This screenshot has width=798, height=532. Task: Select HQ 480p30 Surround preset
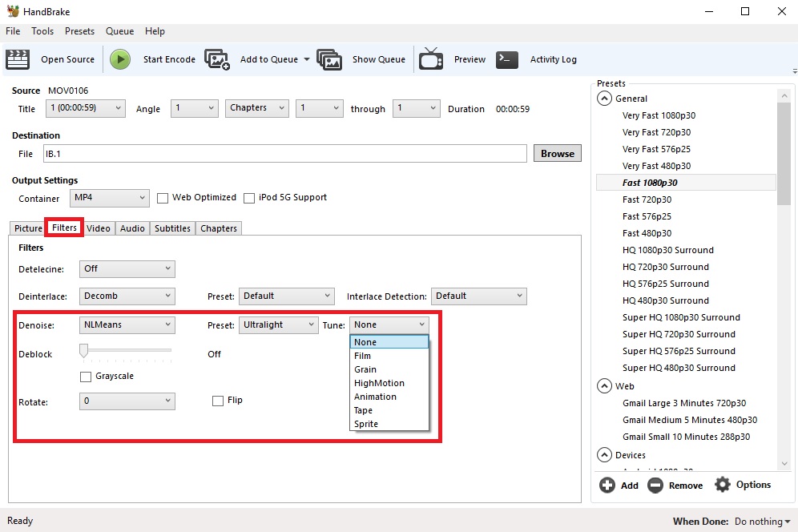tap(666, 300)
